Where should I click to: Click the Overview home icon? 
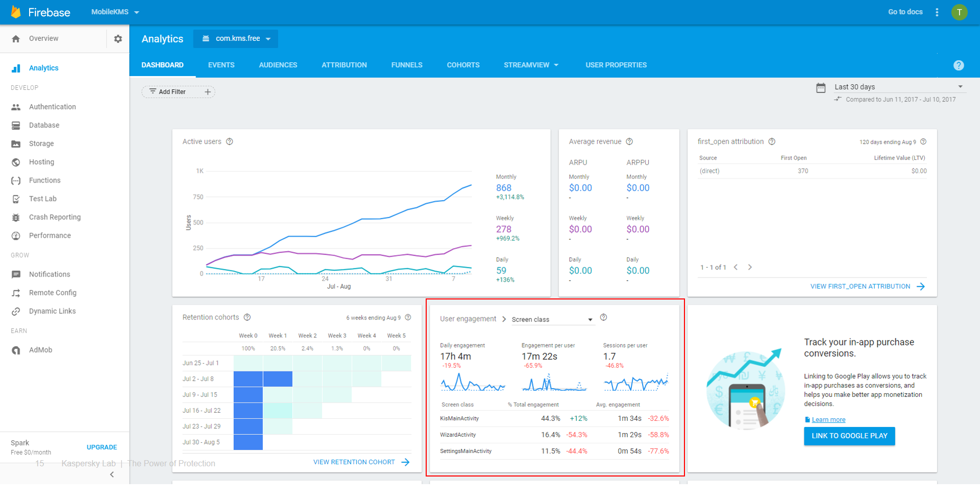pyautogui.click(x=16, y=39)
